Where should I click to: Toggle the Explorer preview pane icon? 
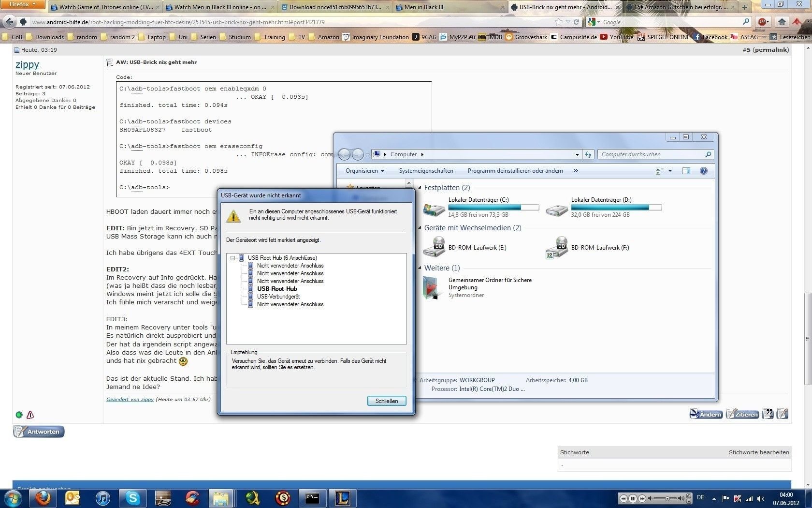click(x=686, y=171)
